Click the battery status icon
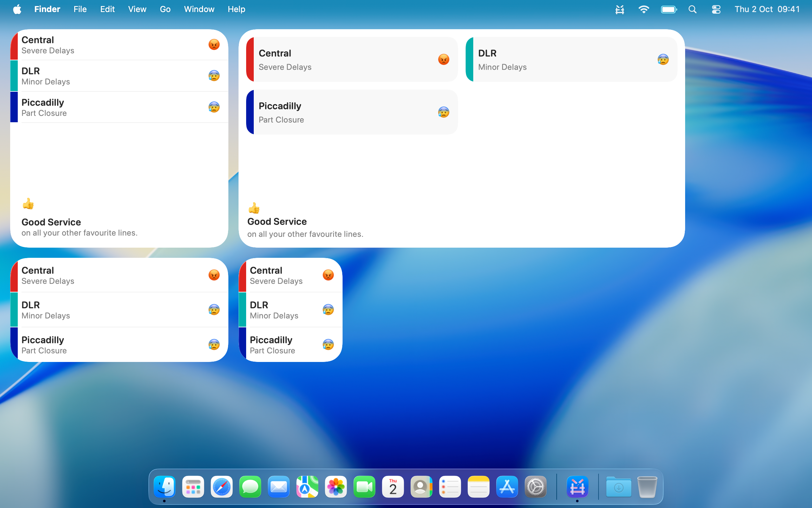The width and height of the screenshot is (812, 508). (x=669, y=10)
